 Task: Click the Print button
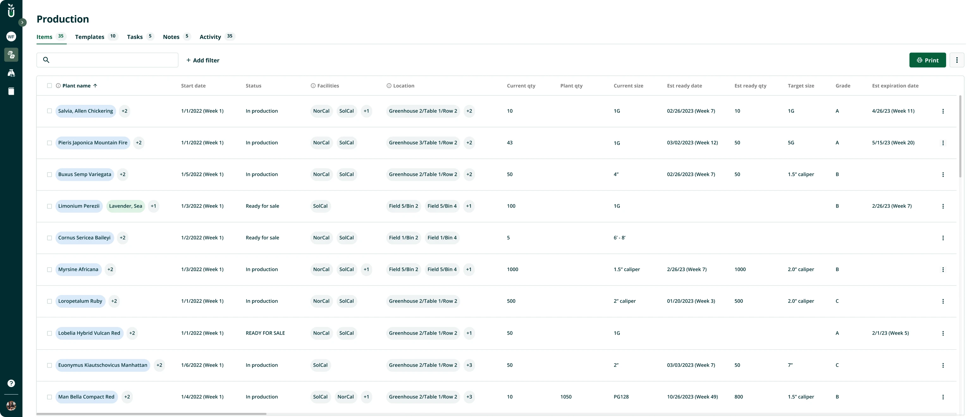[x=928, y=60]
